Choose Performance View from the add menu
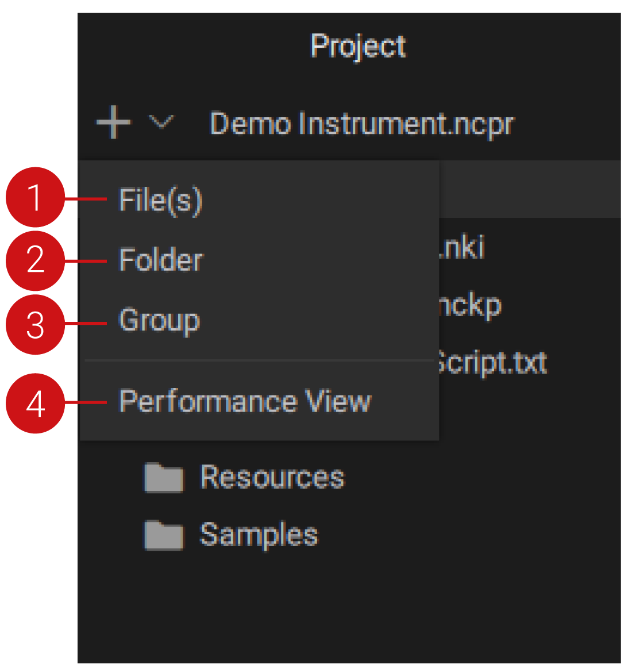The height and width of the screenshot is (672, 632). (245, 401)
